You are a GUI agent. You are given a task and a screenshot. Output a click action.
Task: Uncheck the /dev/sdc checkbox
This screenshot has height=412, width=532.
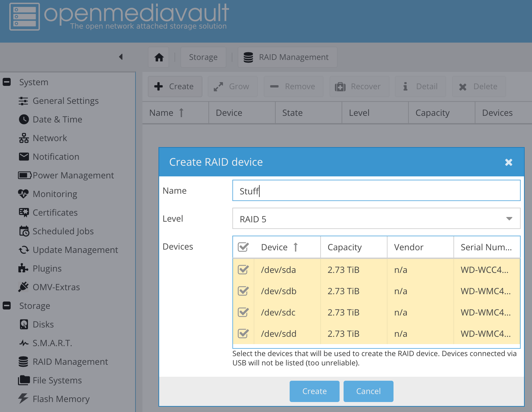(243, 312)
